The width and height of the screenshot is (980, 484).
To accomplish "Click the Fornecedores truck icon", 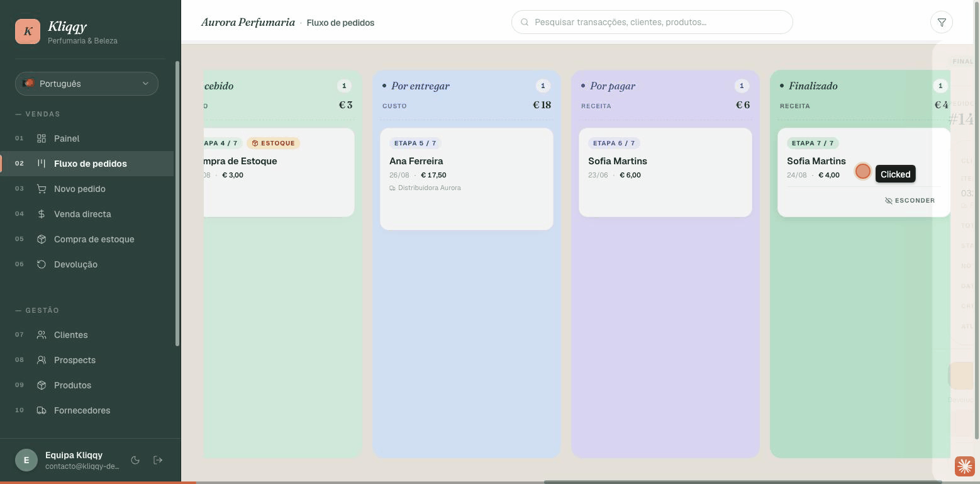I will point(42,410).
